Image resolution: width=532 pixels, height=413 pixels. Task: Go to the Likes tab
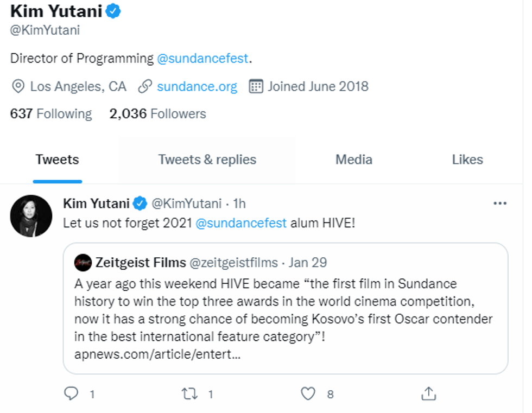467,160
